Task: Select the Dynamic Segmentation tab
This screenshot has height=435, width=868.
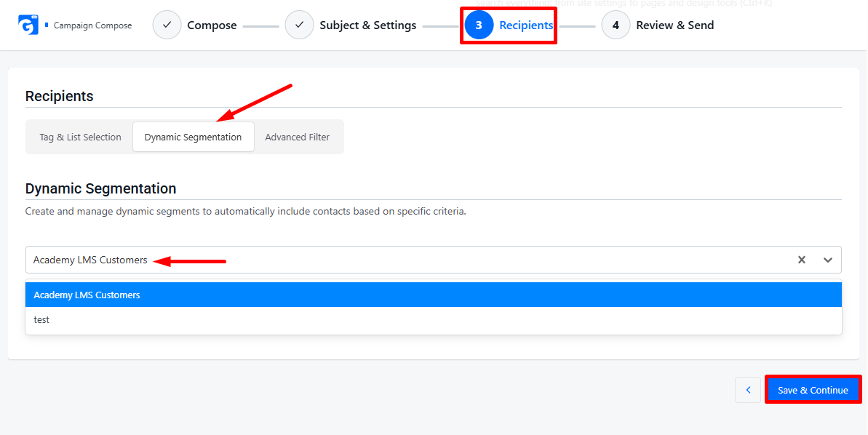Action: point(194,137)
